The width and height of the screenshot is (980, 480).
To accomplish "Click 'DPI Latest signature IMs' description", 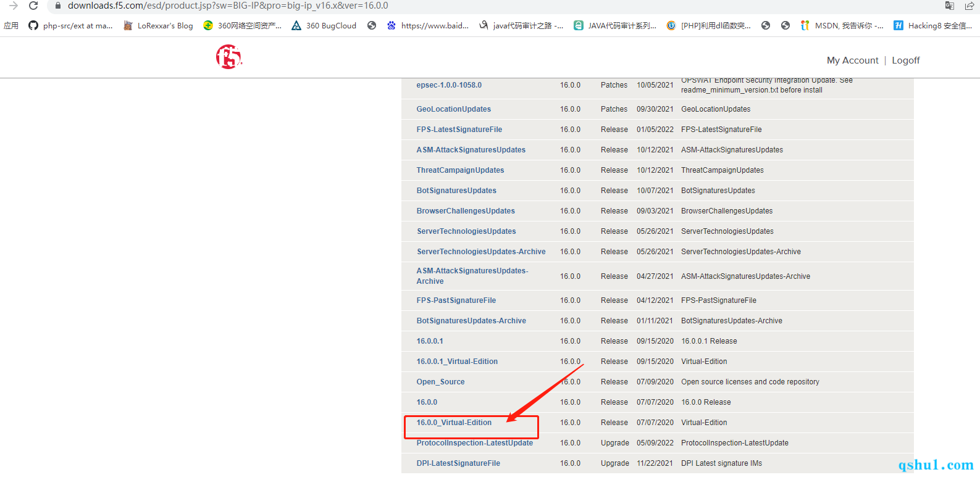I will 721,463.
